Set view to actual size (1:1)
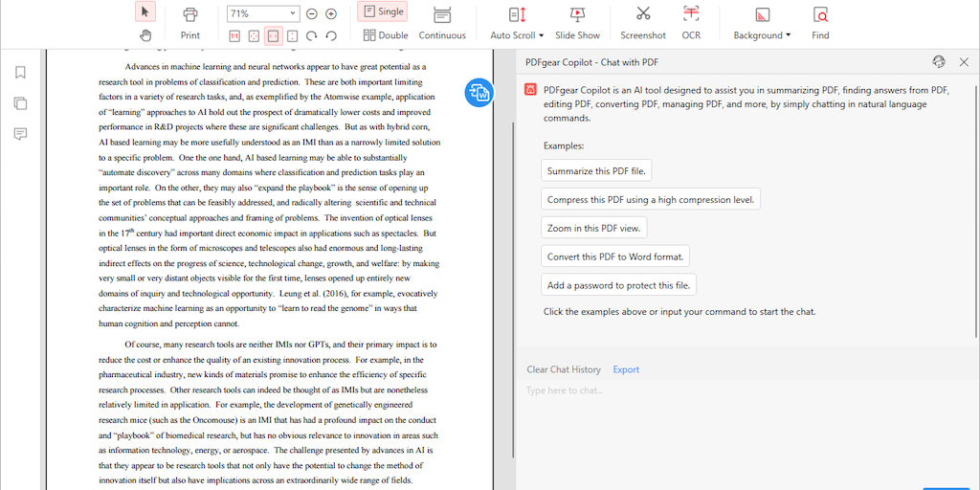The image size is (980, 490). click(234, 35)
